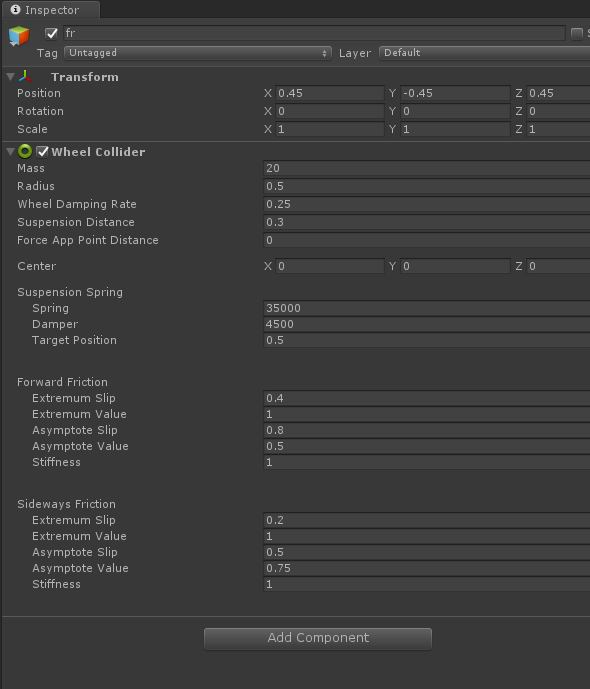Tick the Static checkbox at top right
590x689 pixels.
[576, 33]
